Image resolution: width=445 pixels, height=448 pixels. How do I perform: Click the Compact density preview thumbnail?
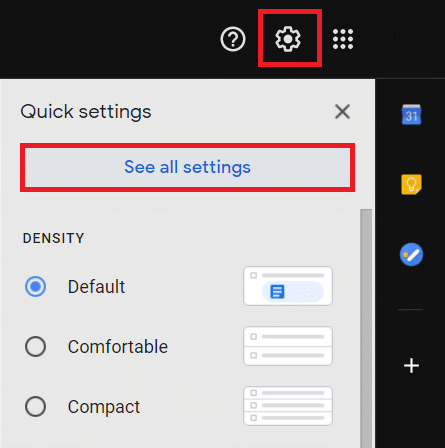click(288, 406)
